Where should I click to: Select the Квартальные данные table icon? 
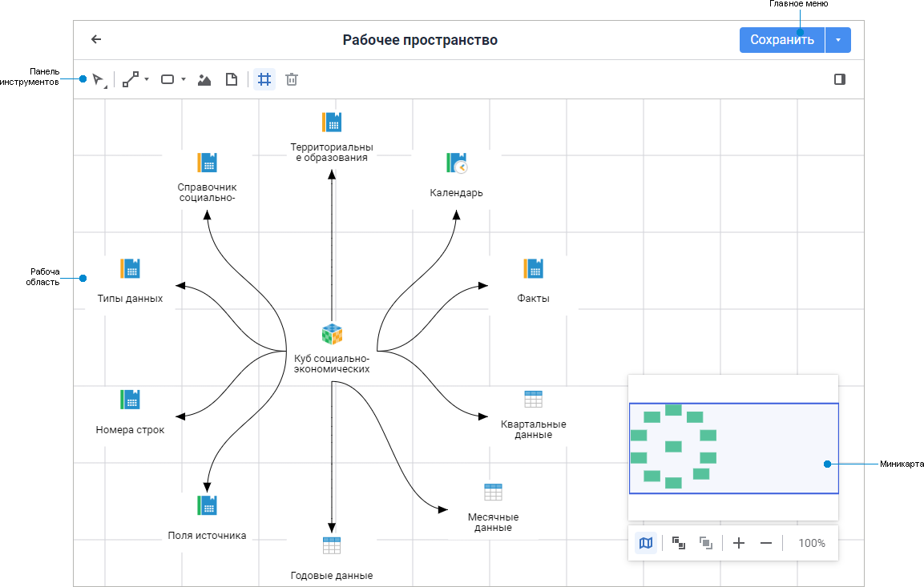pyautogui.click(x=533, y=399)
